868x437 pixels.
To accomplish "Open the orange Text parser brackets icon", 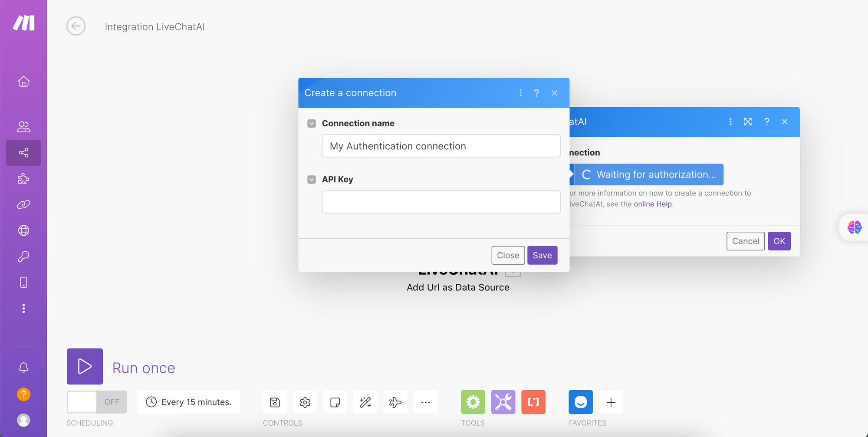I will coord(533,402).
